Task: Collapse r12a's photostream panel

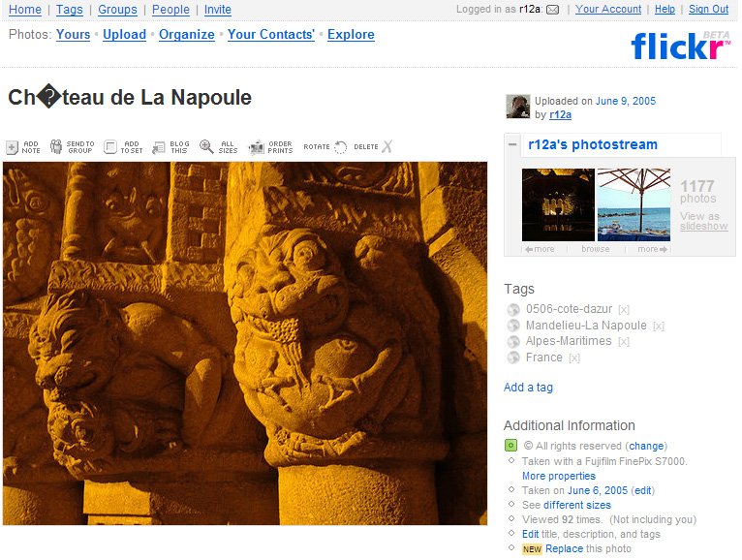Action: [511, 145]
